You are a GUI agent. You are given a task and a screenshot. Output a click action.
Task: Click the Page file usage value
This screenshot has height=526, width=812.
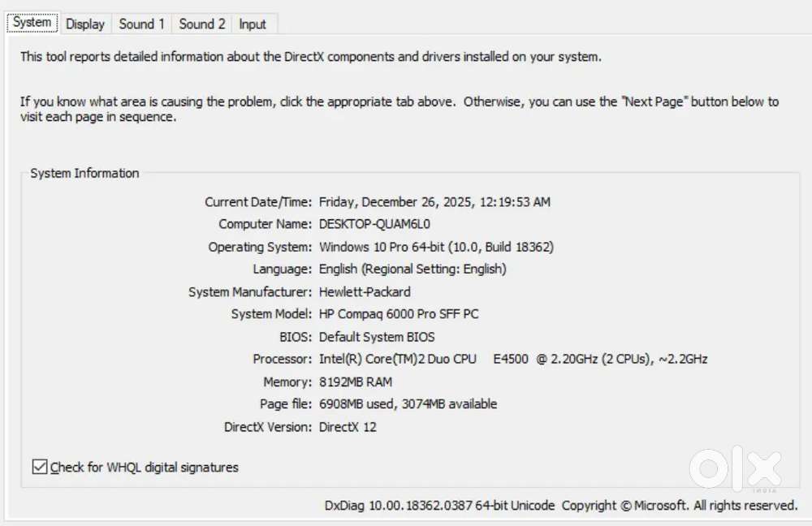pyautogui.click(x=408, y=404)
